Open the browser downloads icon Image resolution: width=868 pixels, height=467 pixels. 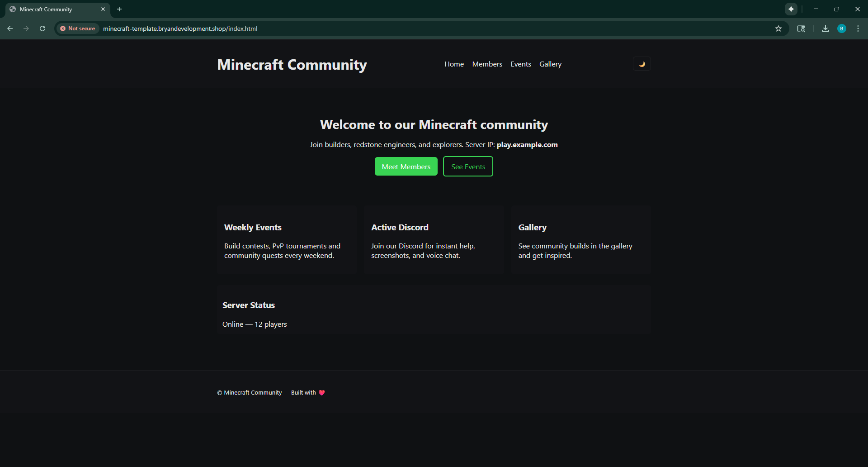[826, 29]
